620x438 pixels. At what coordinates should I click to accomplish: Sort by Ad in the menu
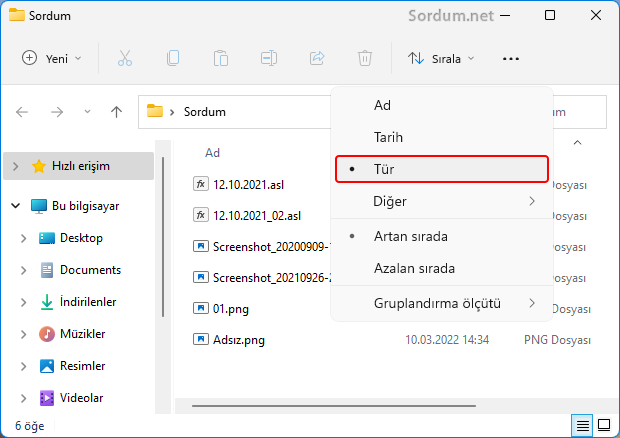point(442,106)
